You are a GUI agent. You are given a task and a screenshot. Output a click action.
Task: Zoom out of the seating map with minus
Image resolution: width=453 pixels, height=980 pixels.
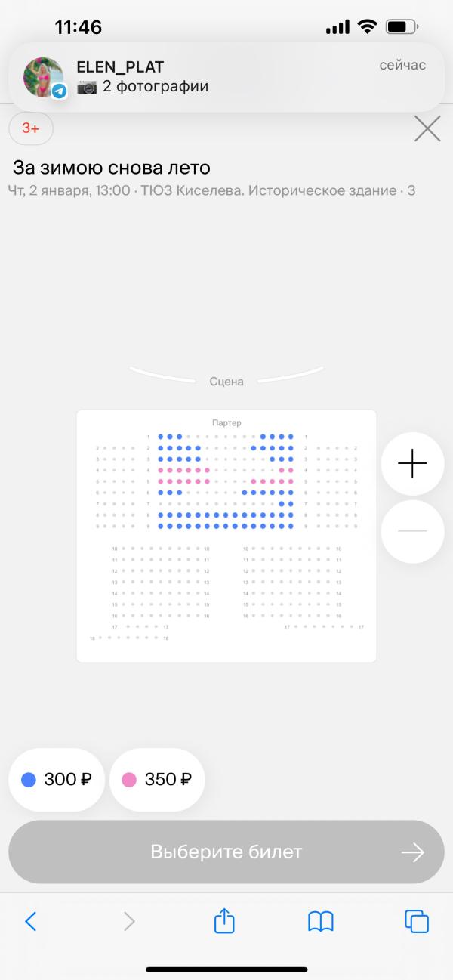coord(412,531)
